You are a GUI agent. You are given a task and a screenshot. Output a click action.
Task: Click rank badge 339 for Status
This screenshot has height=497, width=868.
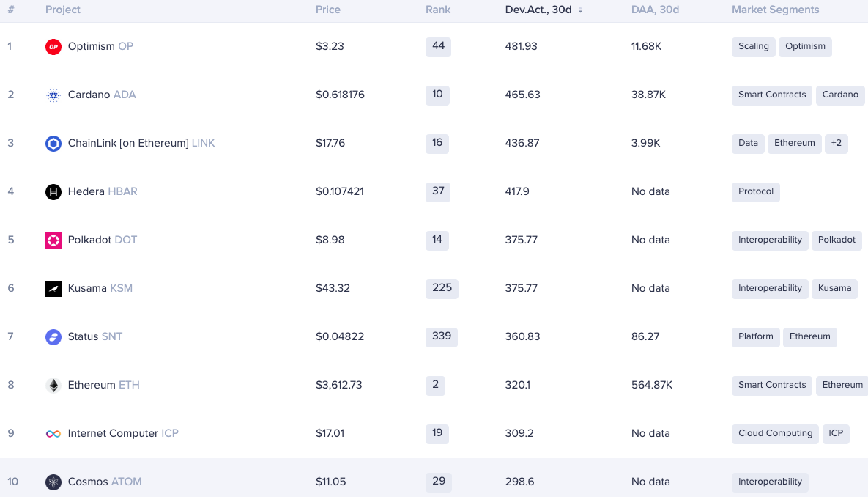[x=442, y=337]
